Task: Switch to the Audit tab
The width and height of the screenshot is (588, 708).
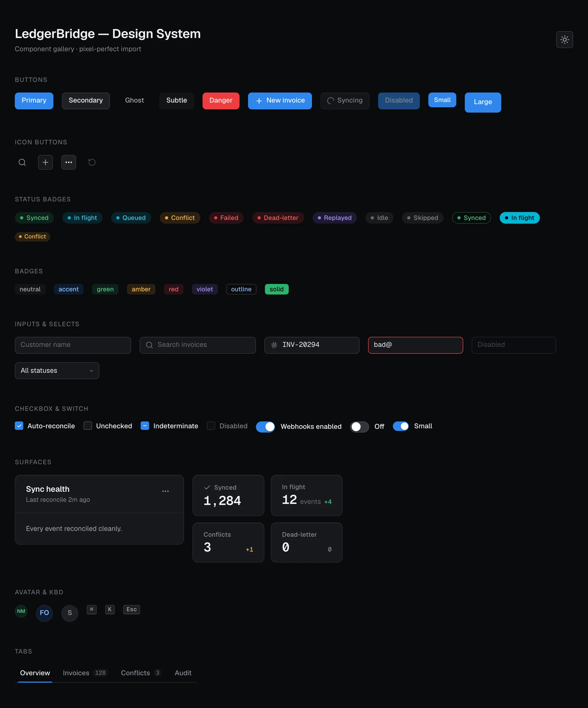Action: (183, 673)
